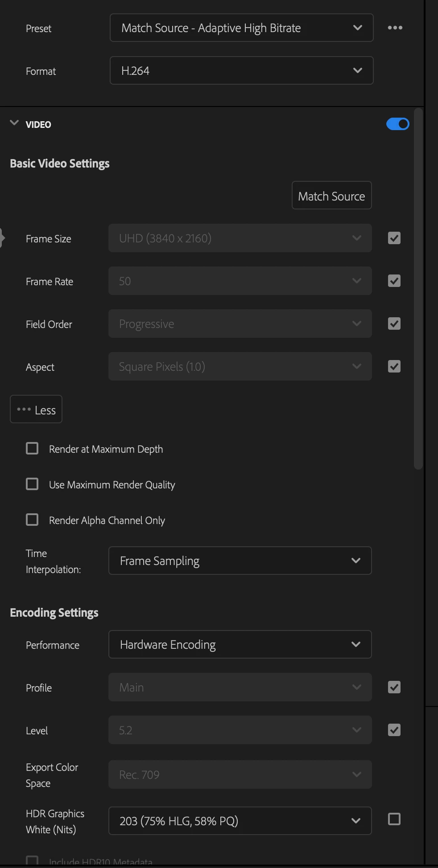Enable Render Alpha Channel Only
Viewport: 438px width, 868px height.
(x=32, y=520)
